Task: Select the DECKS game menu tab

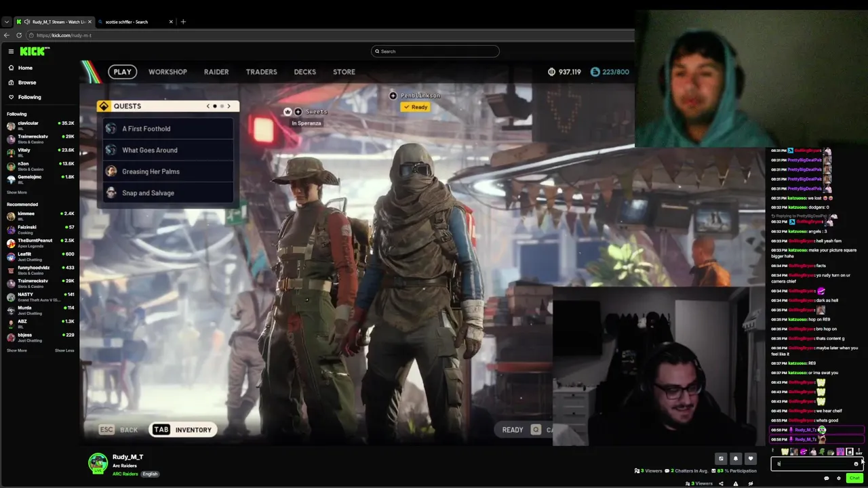Action: pyautogui.click(x=304, y=72)
